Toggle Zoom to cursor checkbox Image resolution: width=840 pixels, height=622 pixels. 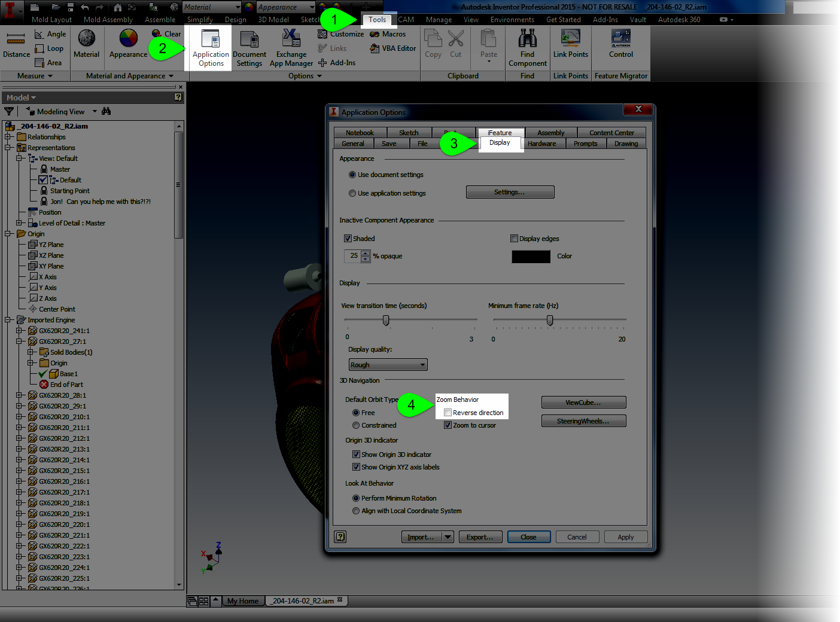(x=448, y=425)
